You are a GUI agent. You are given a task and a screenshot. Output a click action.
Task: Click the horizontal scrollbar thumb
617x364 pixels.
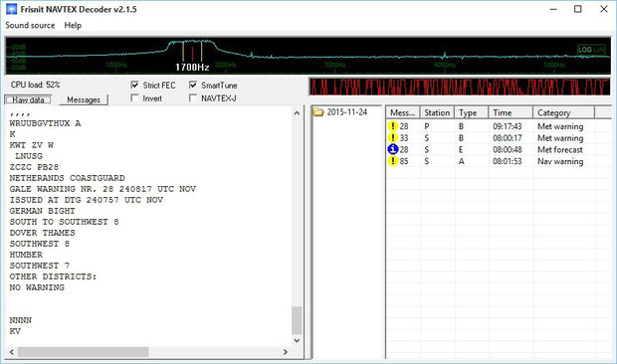pos(83,352)
